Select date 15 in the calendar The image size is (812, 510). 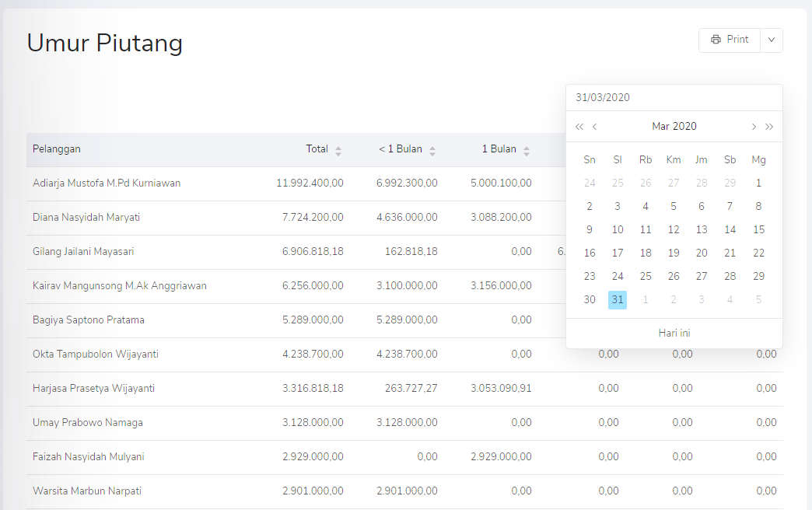point(758,230)
